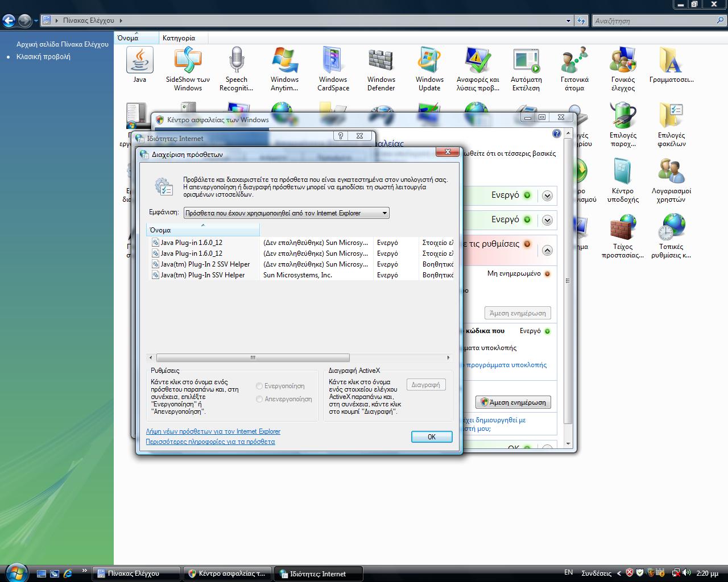Open Περισσότερες πληροφορίες για τα πρόσθετα link
Viewport: 728px width, 582px height.
pyautogui.click(x=210, y=442)
